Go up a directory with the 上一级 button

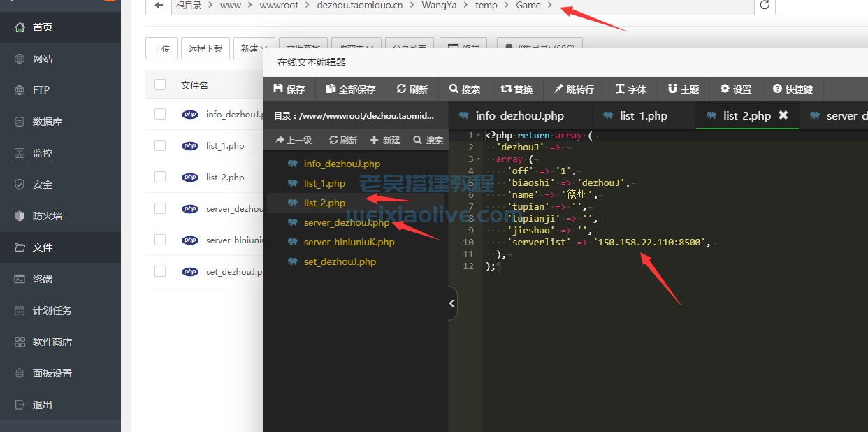point(293,139)
